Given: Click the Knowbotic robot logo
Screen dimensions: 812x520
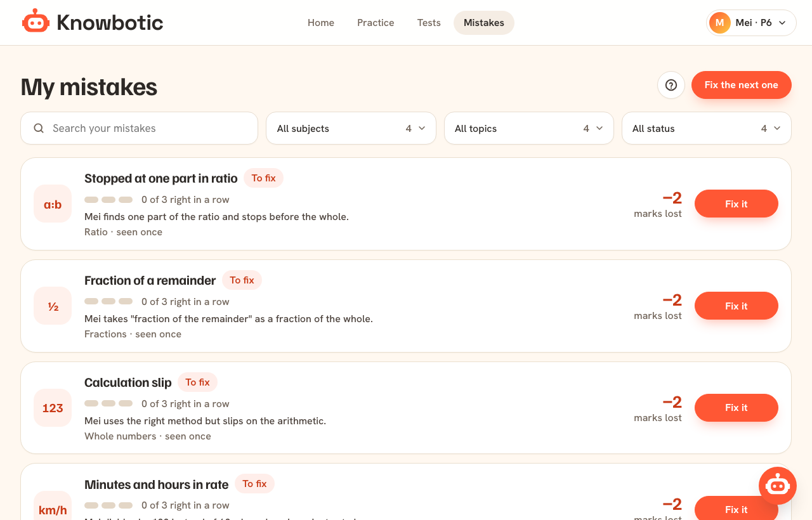Looking at the screenshot, I should coord(36,22).
